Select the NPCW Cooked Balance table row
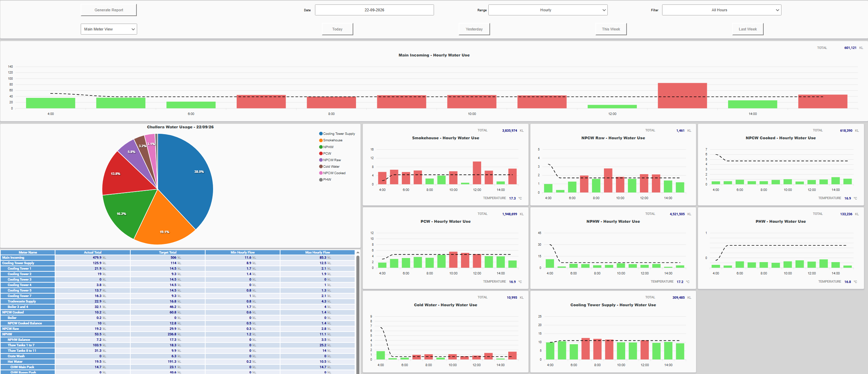The height and width of the screenshot is (374, 868). click(177, 323)
